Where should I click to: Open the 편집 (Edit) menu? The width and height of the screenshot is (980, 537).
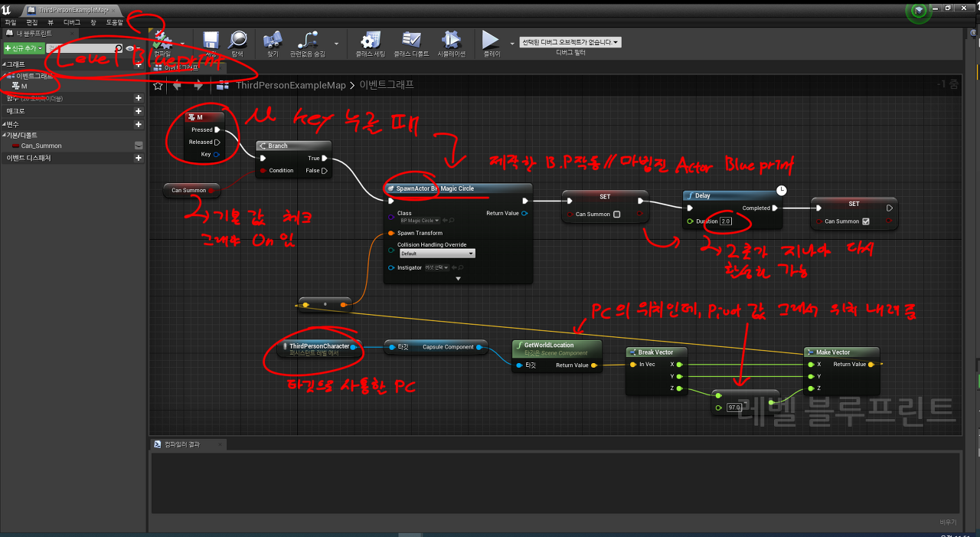31,23
